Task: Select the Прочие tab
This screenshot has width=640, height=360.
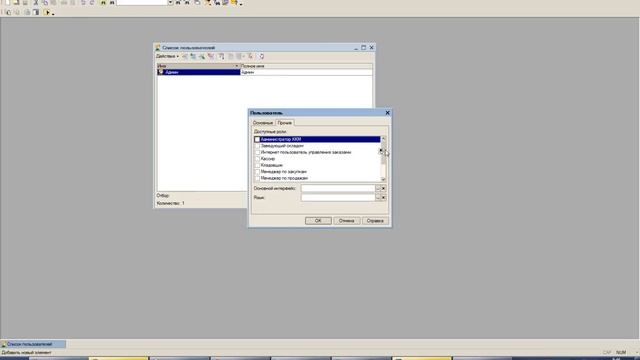Action: click(x=284, y=122)
